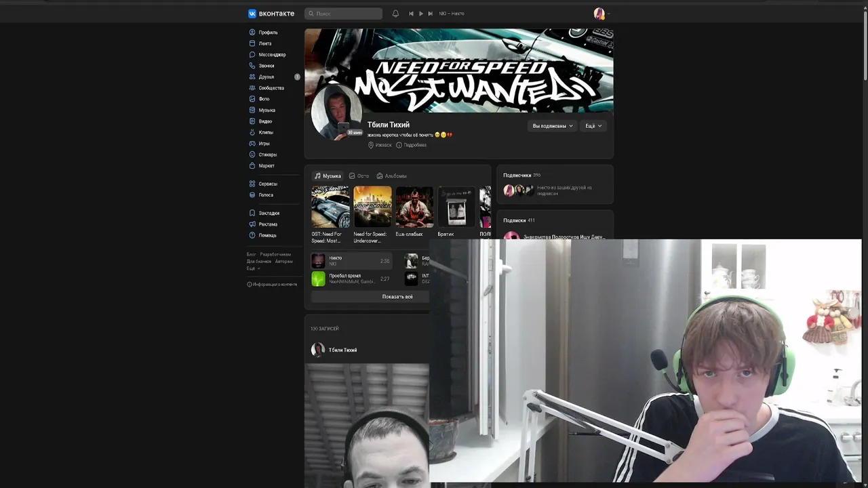Click the NЮ – Никто track title in header

tap(452, 14)
